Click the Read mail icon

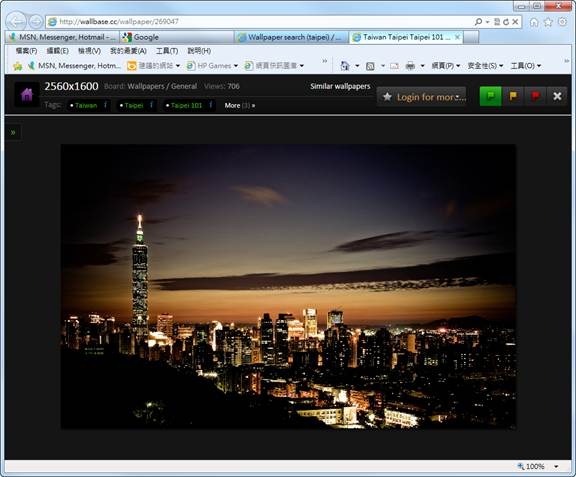394,66
